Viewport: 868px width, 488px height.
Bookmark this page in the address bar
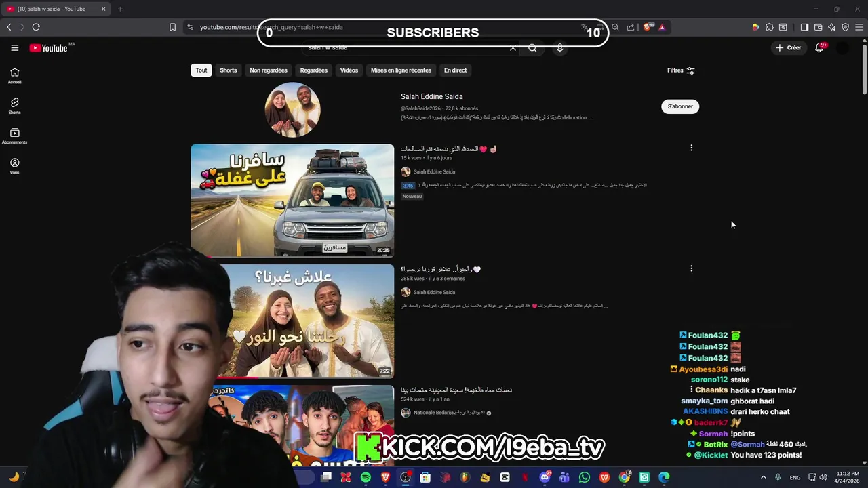172,27
